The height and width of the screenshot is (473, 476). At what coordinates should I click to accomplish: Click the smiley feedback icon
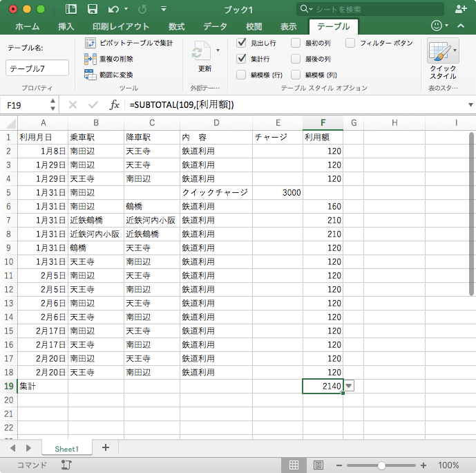coord(436,26)
